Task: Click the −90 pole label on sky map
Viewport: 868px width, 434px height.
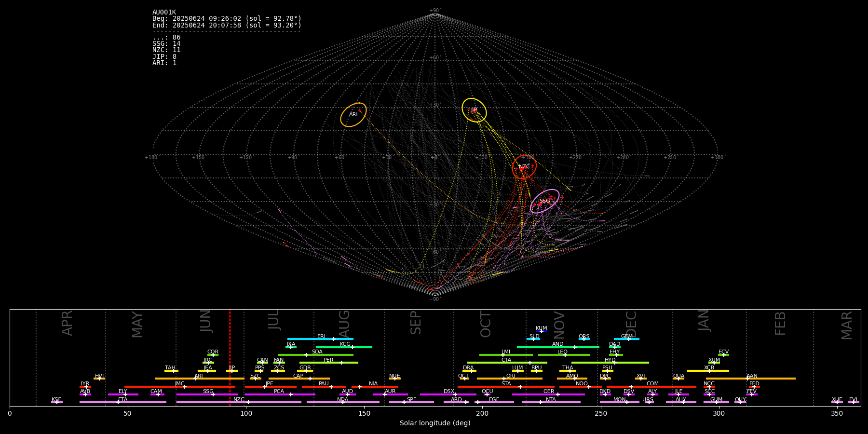Action: 435,299
